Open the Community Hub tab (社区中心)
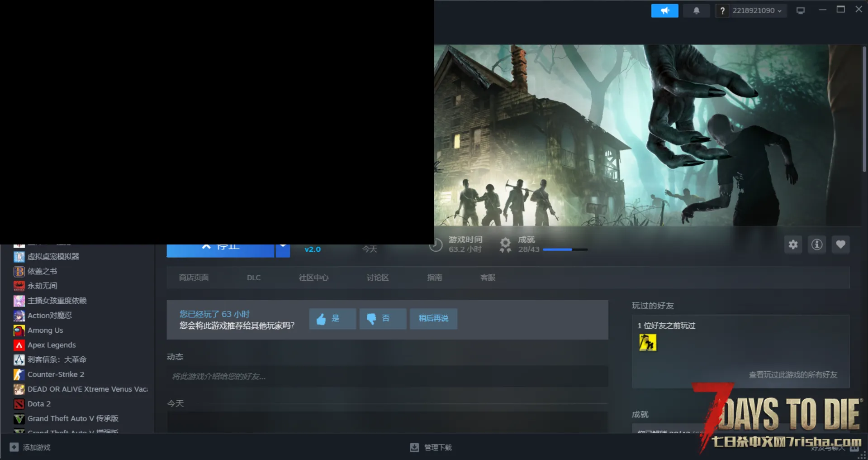Viewport: 868px width, 460px height. click(x=313, y=278)
